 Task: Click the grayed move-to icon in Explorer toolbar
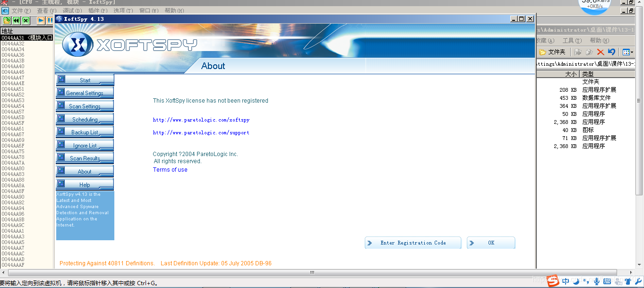pos(578,52)
